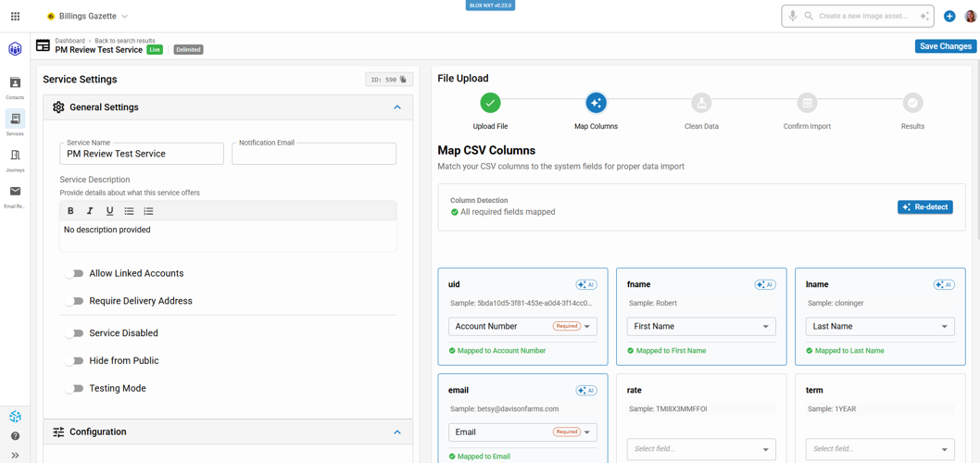Image resolution: width=980 pixels, height=463 pixels.
Task: Open Billings Gazette site dropdown
Action: tap(86, 16)
